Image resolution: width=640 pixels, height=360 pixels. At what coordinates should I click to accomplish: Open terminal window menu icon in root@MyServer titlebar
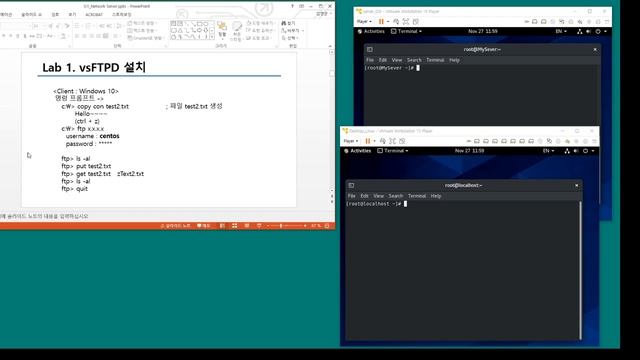pos(370,49)
